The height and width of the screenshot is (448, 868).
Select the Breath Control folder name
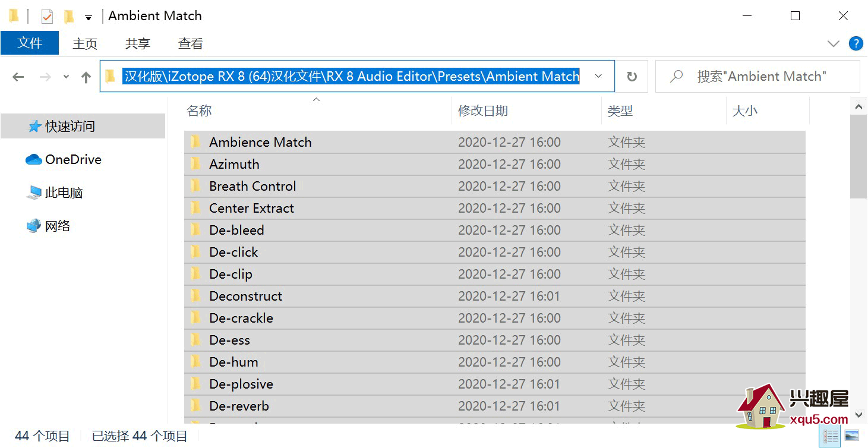tap(252, 186)
